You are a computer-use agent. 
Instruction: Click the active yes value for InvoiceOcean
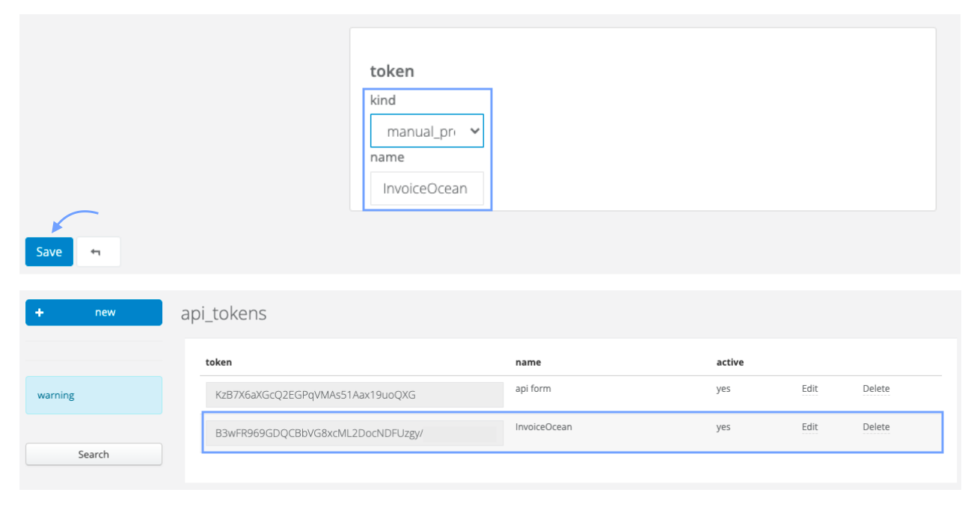point(723,427)
